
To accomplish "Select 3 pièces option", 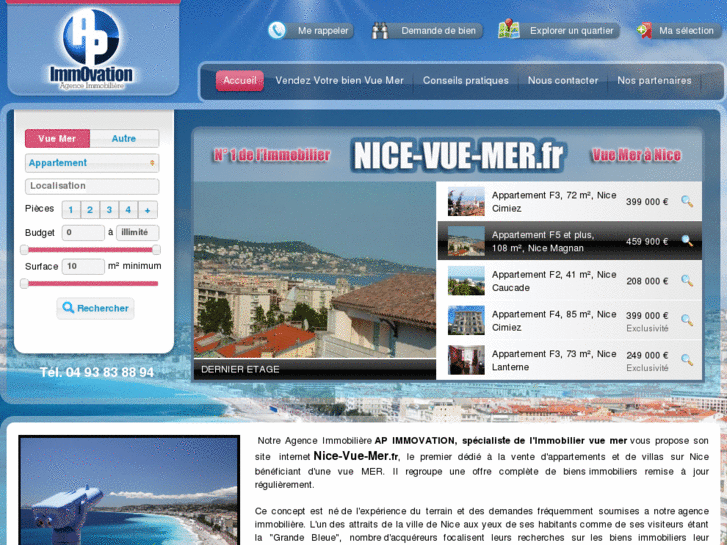I will pyautogui.click(x=109, y=210).
